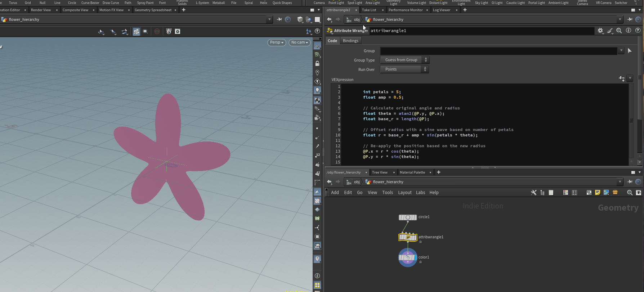Open the Persp viewport dropdown
This screenshot has height=292, width=644.
[277, 42]
